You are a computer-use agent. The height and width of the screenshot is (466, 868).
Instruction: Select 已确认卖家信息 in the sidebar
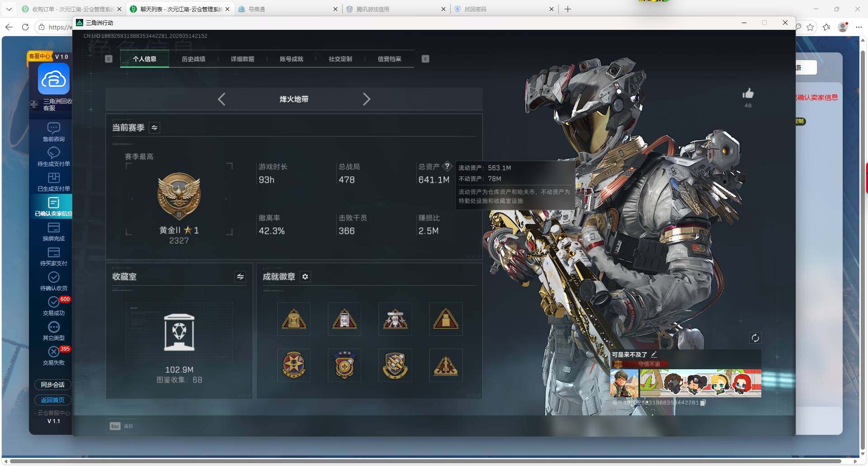click(x=53, y=207)
